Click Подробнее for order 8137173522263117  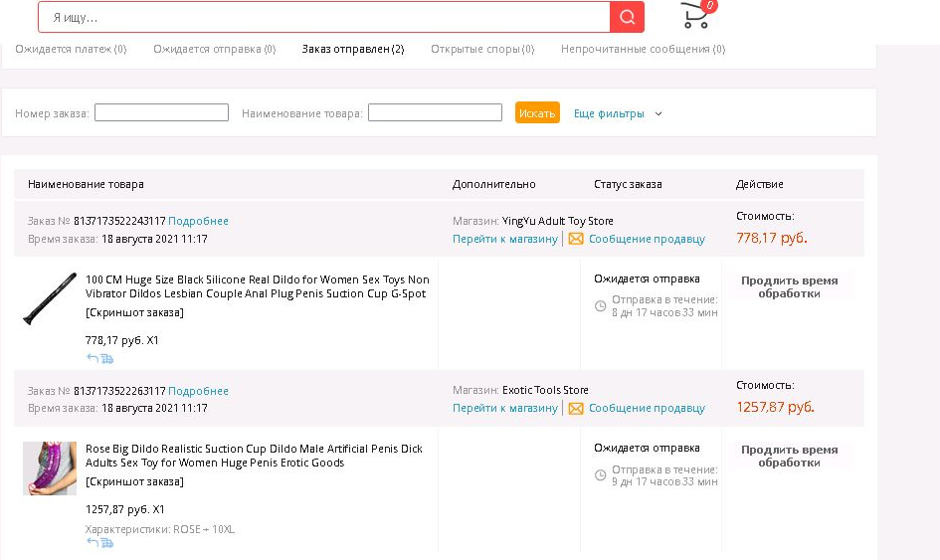click(x=198, y=391)
